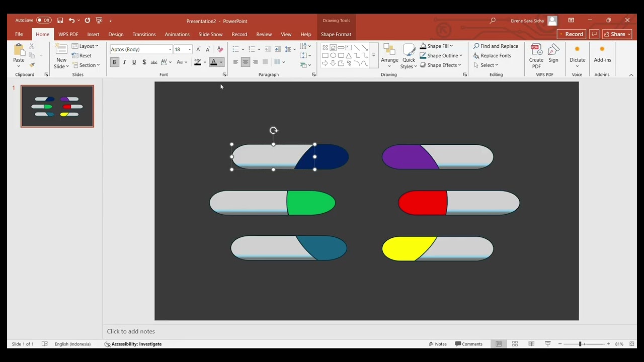Select the Oval shape in the shapes gallery
644x362 pixels.
[x=333, y=56]
